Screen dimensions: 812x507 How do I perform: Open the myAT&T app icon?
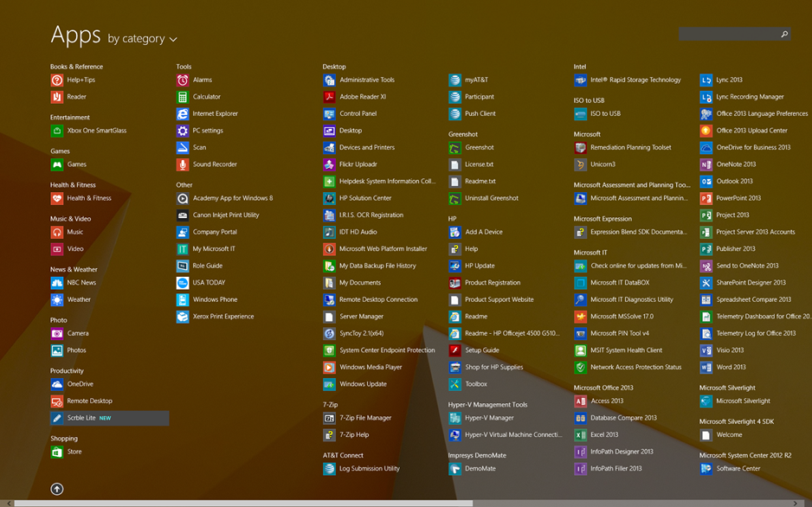[454, 80]
